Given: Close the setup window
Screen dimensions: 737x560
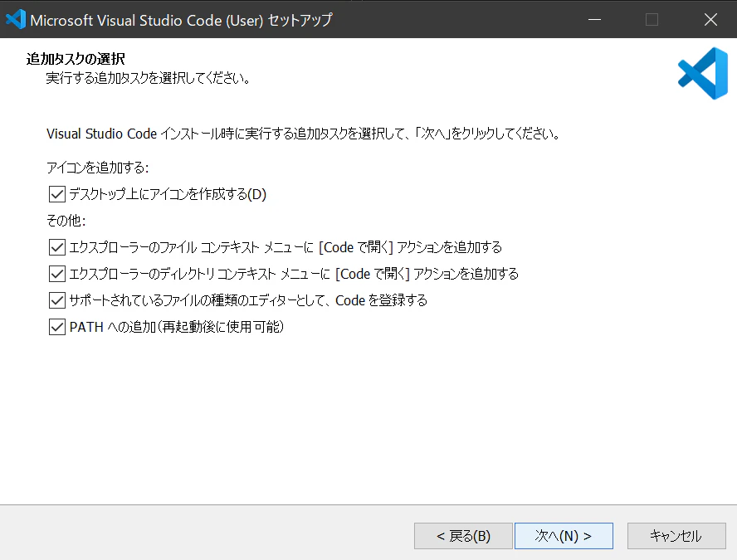Looking at the screenshot, I should [x=710, y=20].
